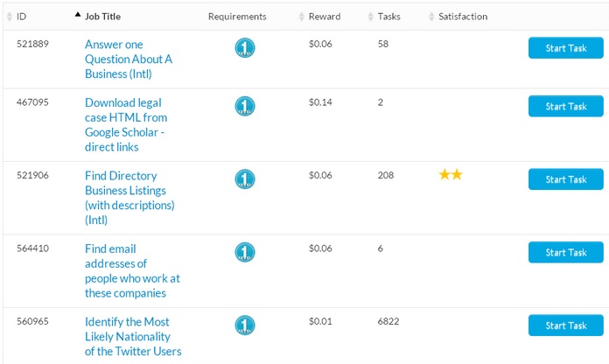Open Find email addresses job link

pos(132,270)
